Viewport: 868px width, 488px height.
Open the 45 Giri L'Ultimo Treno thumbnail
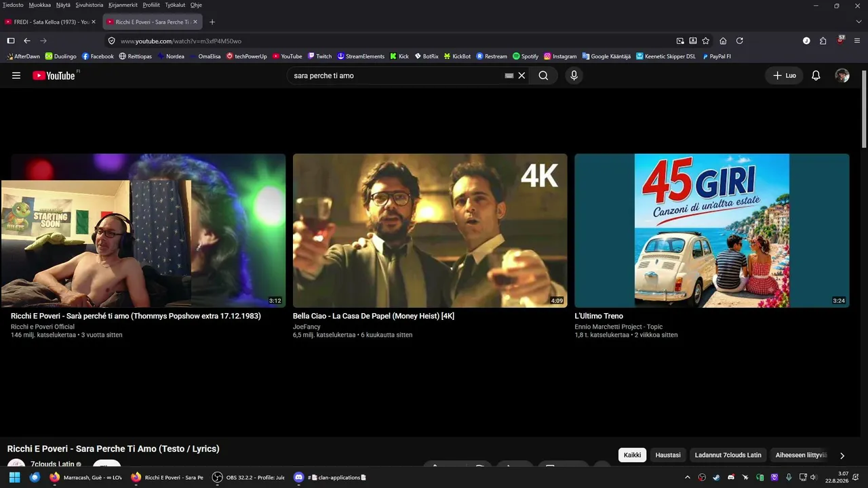712,230
